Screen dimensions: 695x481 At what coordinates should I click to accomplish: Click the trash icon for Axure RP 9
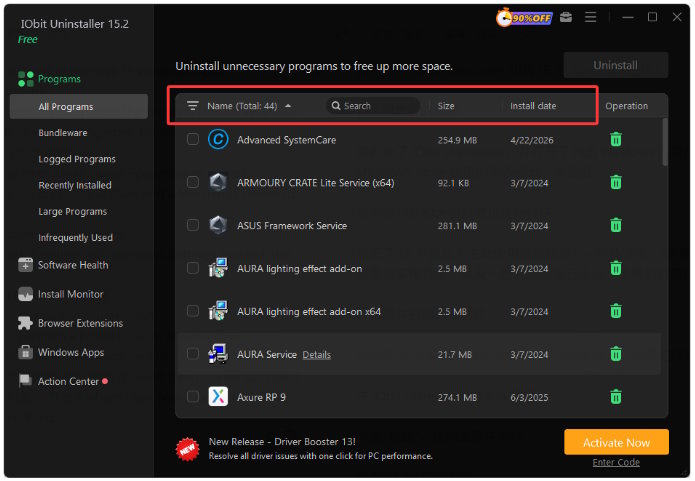click(x=616, y=396)
